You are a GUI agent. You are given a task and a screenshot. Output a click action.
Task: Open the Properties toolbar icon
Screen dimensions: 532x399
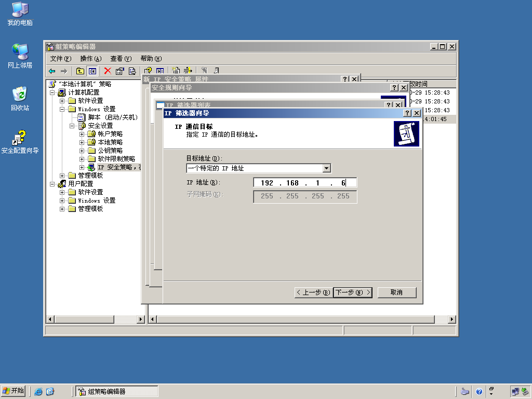point(120,71)
